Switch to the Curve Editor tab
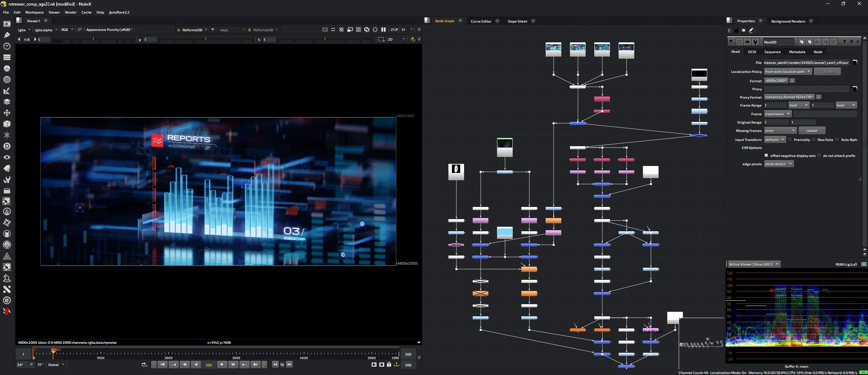This screenshot has width=868, height=375. [x=481, y=21]
